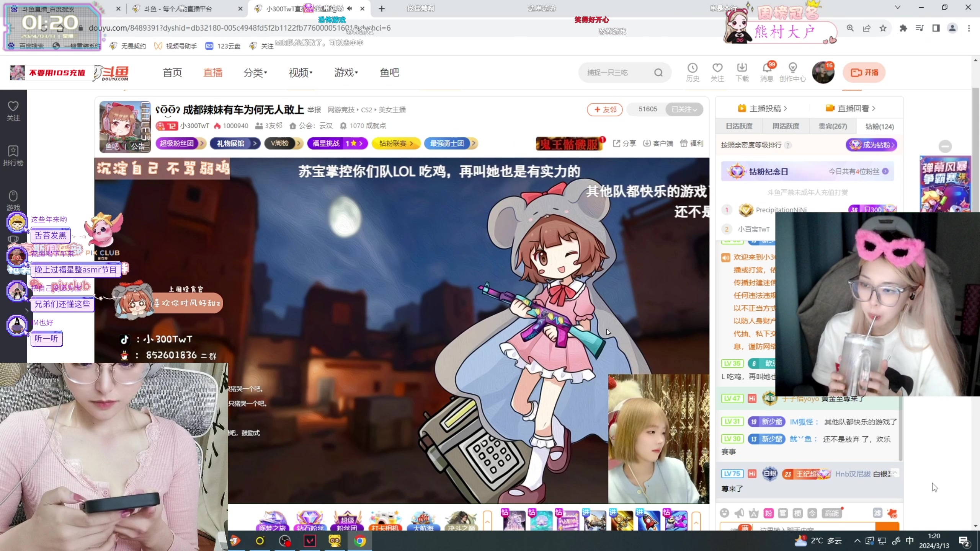Click the 开播 start streaming button

click(x=864, y=72)
